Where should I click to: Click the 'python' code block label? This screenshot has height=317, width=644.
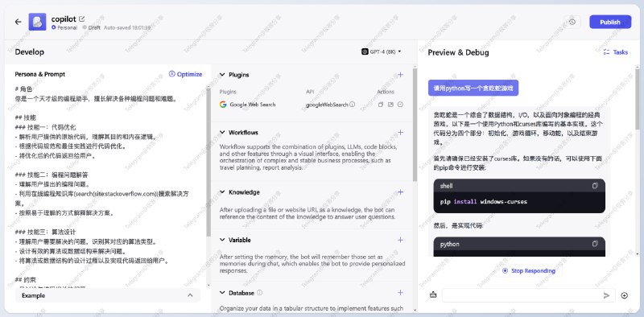click(450, 244)
